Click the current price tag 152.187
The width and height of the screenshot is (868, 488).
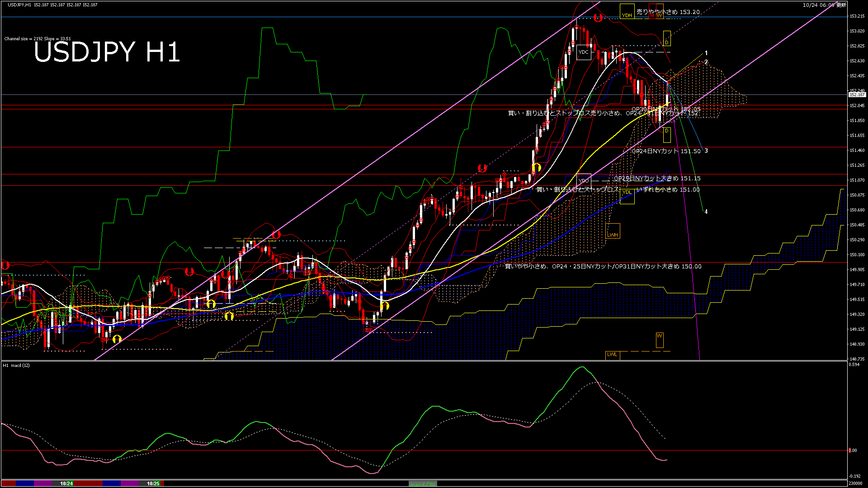coord(857,95)
